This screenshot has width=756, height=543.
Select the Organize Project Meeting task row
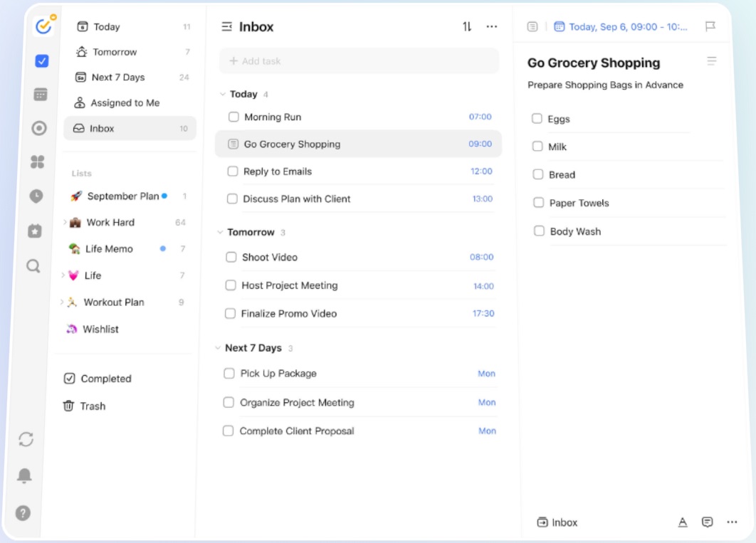[x=359, y=402]
